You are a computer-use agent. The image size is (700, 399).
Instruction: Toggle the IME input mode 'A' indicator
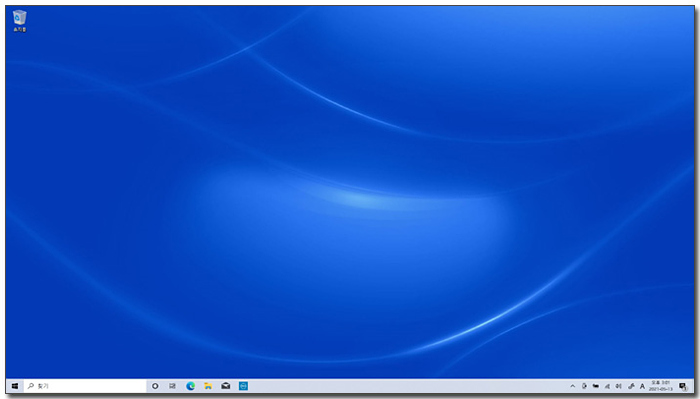coord(642,387)
